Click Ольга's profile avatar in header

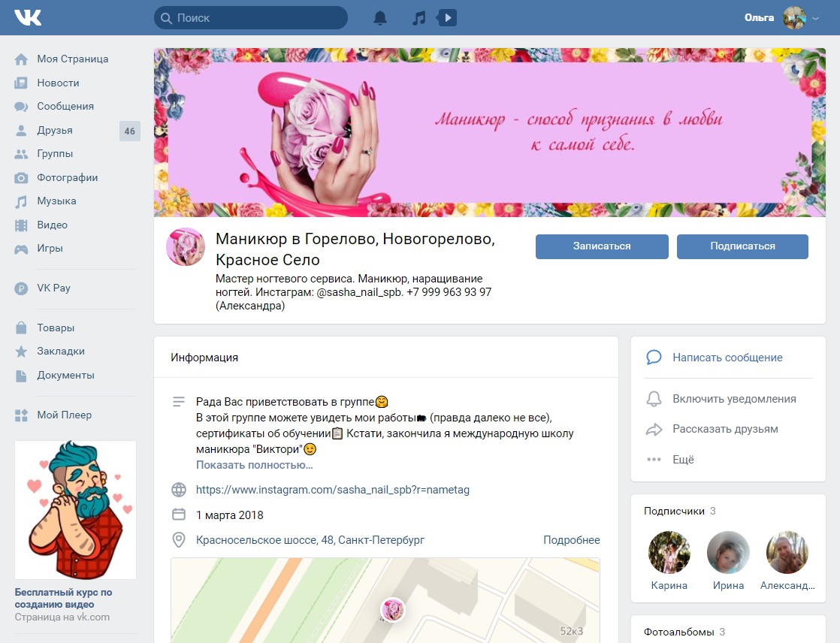click(794, 18)
